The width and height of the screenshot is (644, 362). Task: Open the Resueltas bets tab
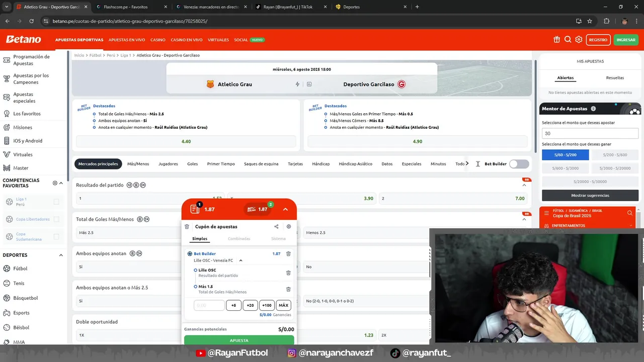click(x=615, y=78)
